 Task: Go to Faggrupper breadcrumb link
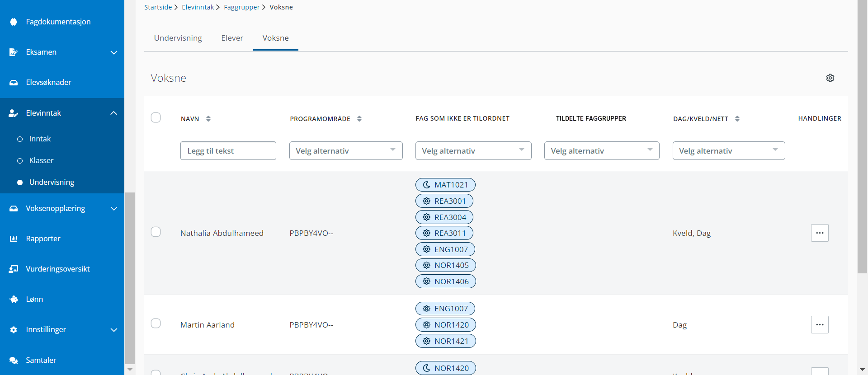pos(242,7)
